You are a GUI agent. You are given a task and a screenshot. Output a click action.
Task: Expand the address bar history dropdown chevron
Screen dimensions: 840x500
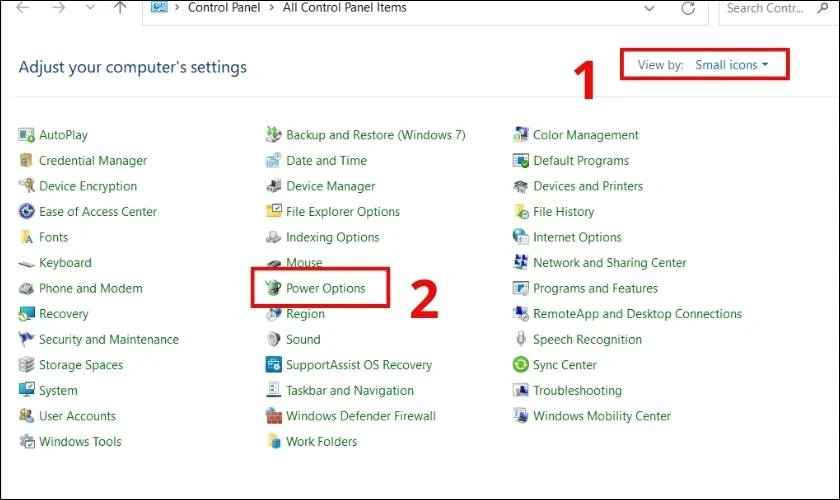(x=649, y=9)
